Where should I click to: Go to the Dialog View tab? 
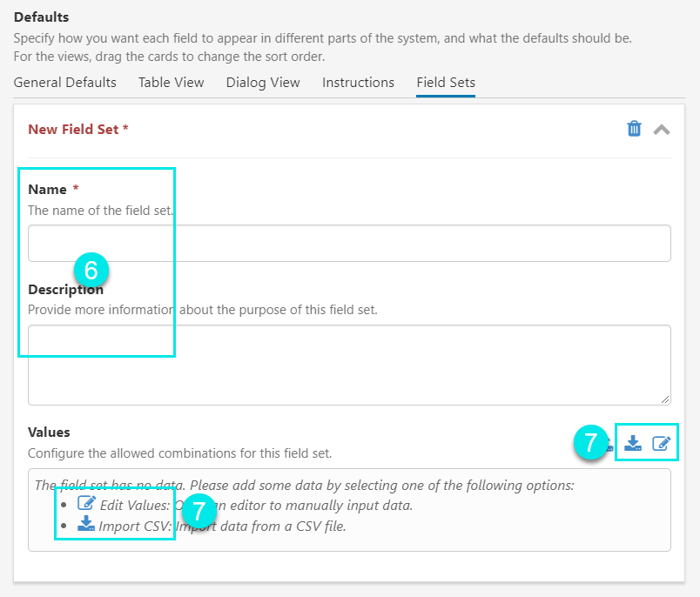[263, 83]
